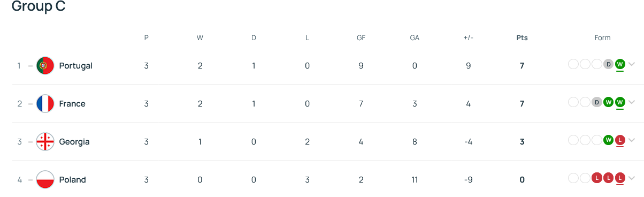Click the Poland flag icon

(45, 180)
